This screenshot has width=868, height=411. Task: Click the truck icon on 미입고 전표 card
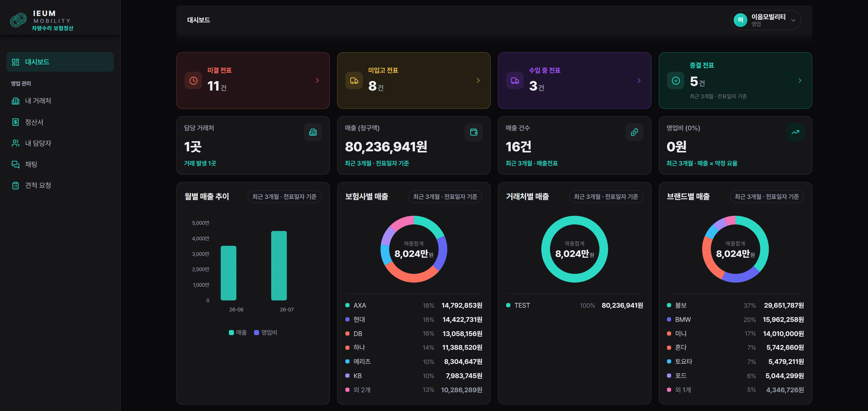pos(354,81)
